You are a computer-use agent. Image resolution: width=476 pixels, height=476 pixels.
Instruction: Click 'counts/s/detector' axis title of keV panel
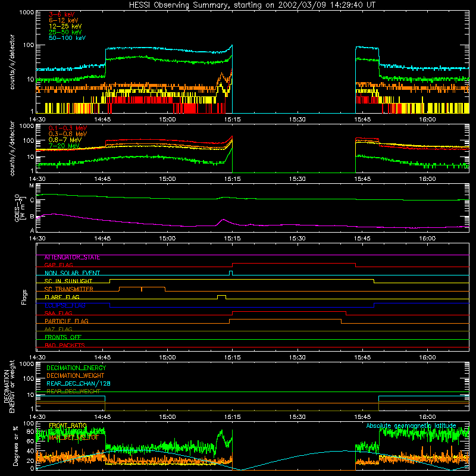pos(12,62)
